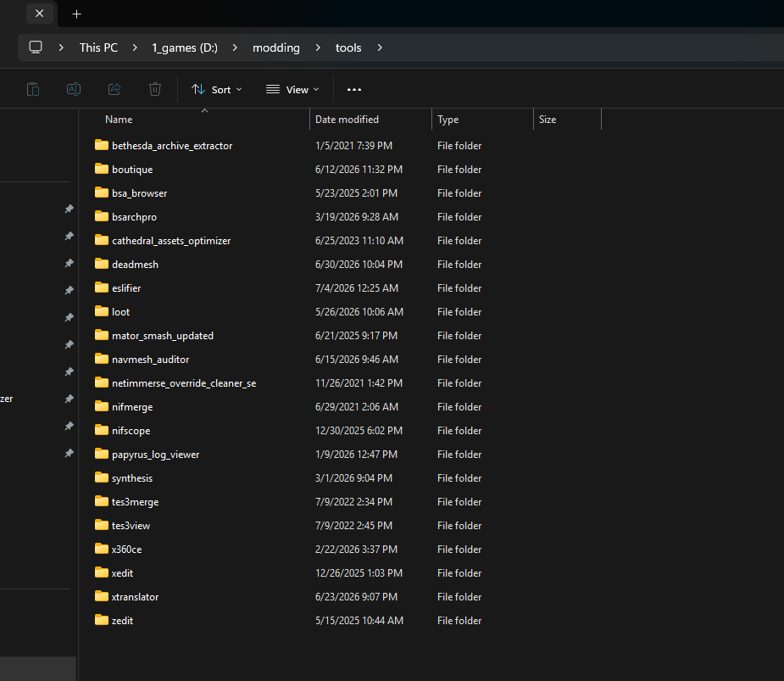Image resolution: width=784 pixels, height=681 pixels.
Task: Select x360ce folder icon
Action: (x=102, y=549)
